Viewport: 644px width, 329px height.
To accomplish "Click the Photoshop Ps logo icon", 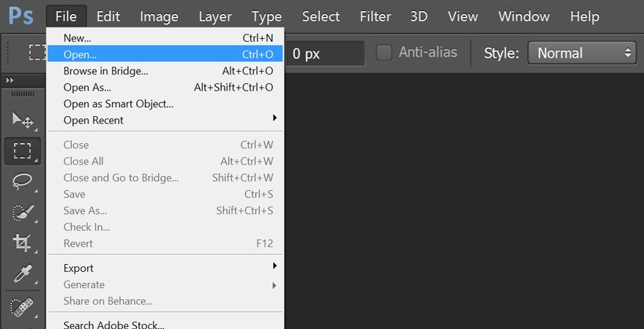I will click(20, 16).
